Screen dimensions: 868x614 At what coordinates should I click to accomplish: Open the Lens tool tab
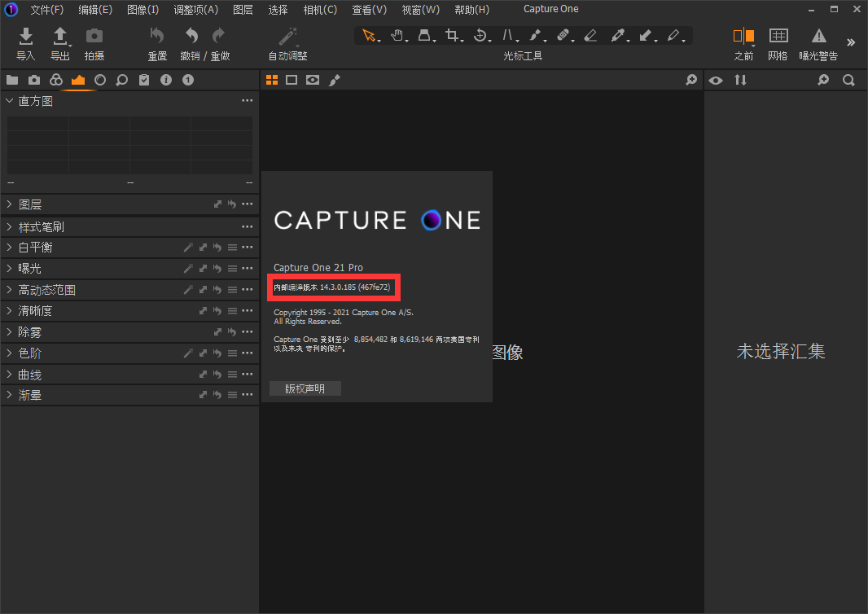100,81
